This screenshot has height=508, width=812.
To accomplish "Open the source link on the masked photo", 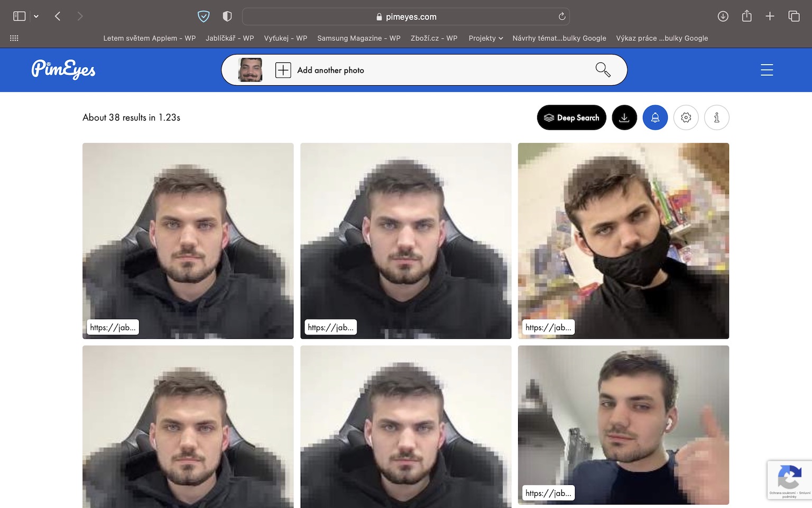I will 548,328.
